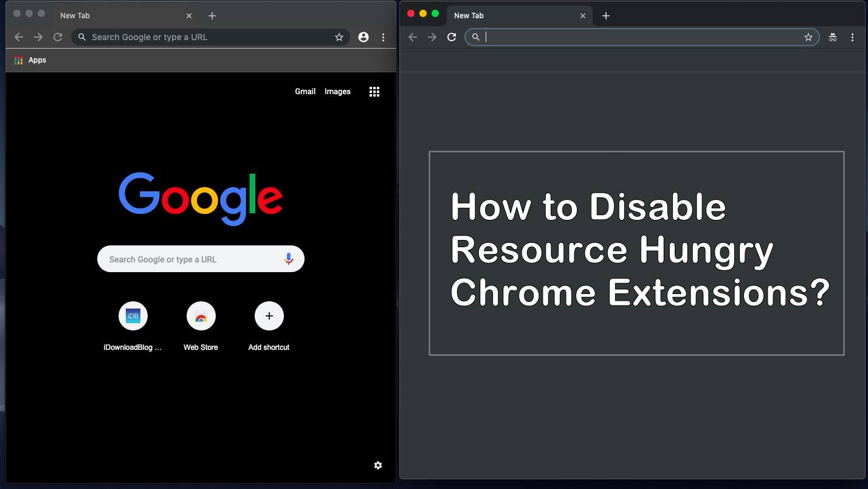Image resolution: width=868 pixels, height=489 pixels.
Task: Open three-dot menu in left Chrome window
Action: click(383, 37)
